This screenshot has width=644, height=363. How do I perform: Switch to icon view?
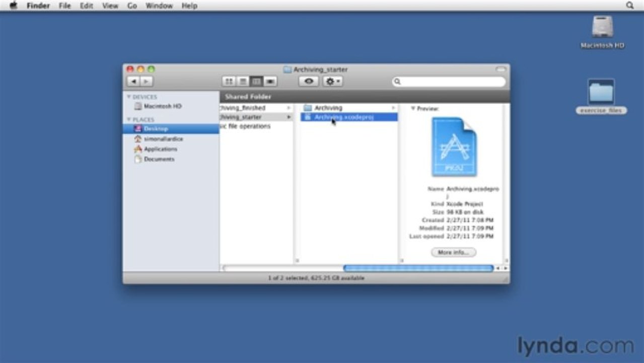(x=229, y=81)
